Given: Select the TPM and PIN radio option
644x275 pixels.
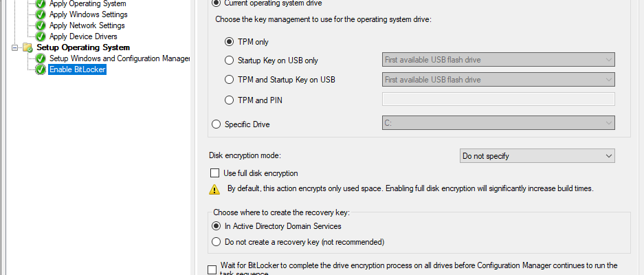Looking at the screenshot, I should point(229,100).
